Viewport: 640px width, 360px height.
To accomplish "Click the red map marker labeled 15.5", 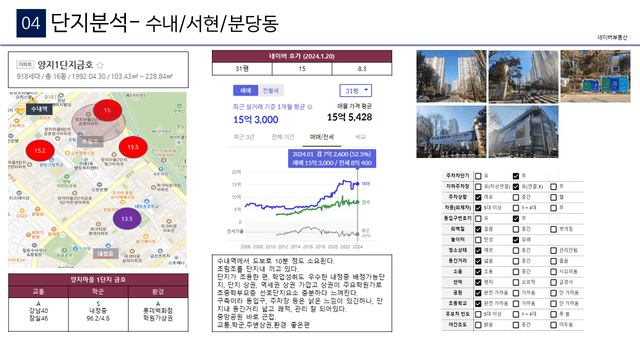I will click(x=133, y=147).
